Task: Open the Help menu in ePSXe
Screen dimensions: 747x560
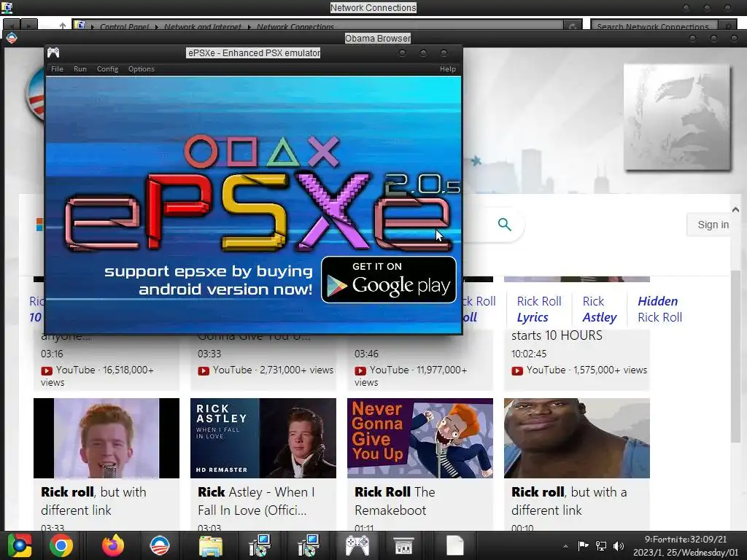Action: [447, 69]
